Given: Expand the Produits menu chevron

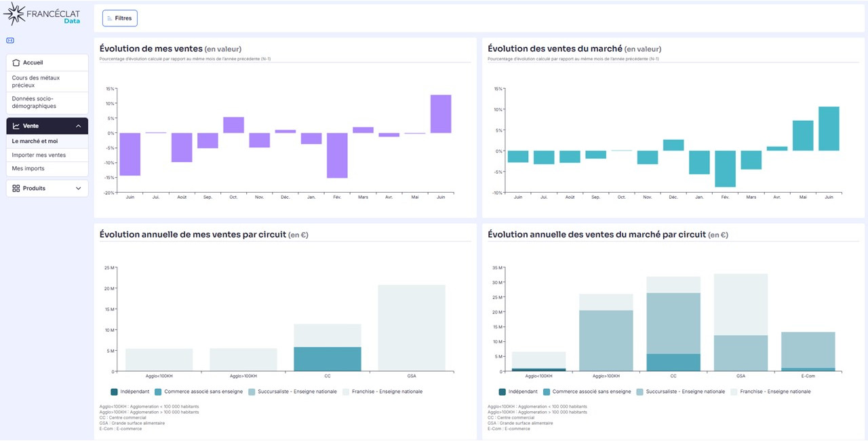Looking at the screenshot, I should [78, 188].
